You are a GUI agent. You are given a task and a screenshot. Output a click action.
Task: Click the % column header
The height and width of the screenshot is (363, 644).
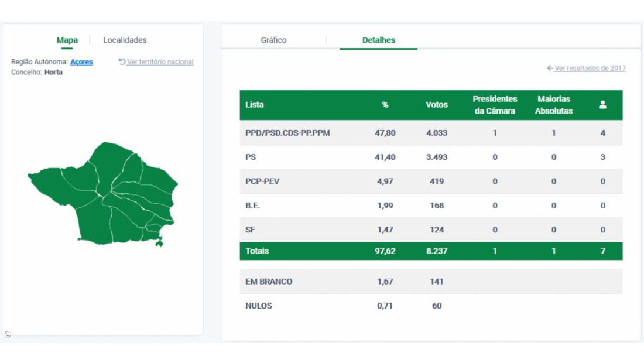click(x=385, y=105)
